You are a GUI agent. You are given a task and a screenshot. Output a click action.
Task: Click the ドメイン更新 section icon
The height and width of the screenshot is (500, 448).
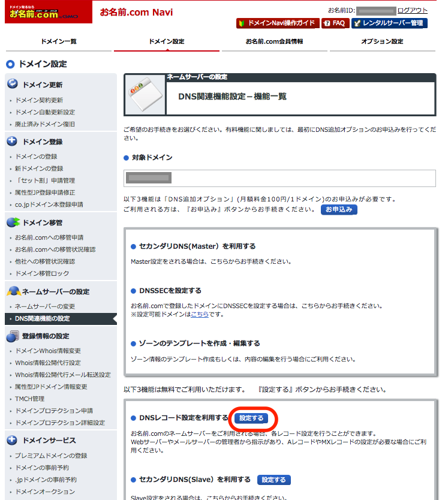click(13, 83)
